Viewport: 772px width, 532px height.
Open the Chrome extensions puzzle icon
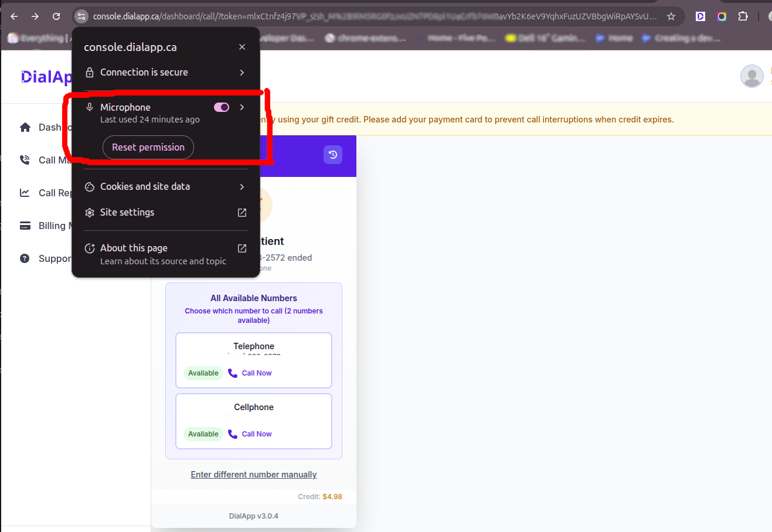(743, 16)
